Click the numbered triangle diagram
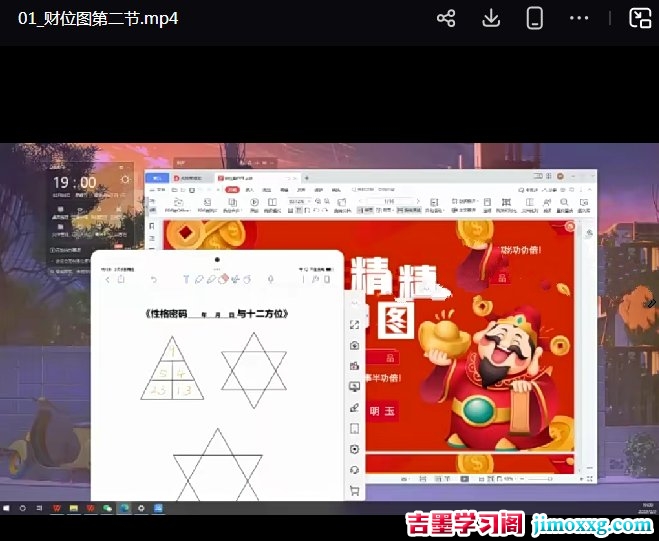 (172, 370)
